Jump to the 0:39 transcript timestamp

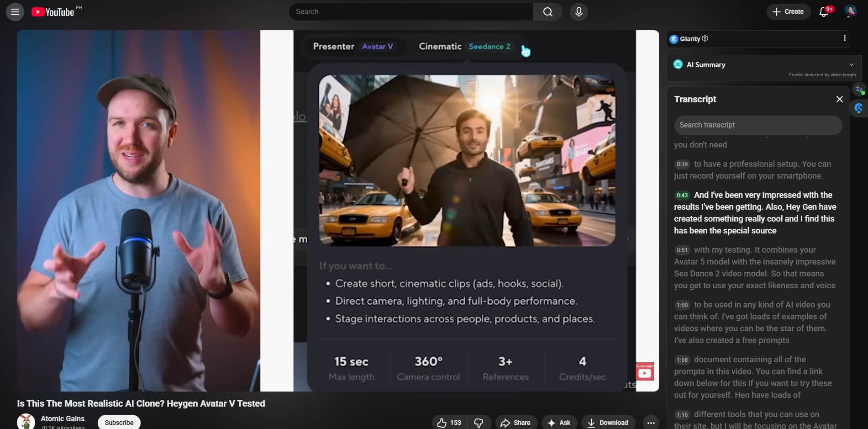pyautogui.click(x=682, y=164)
